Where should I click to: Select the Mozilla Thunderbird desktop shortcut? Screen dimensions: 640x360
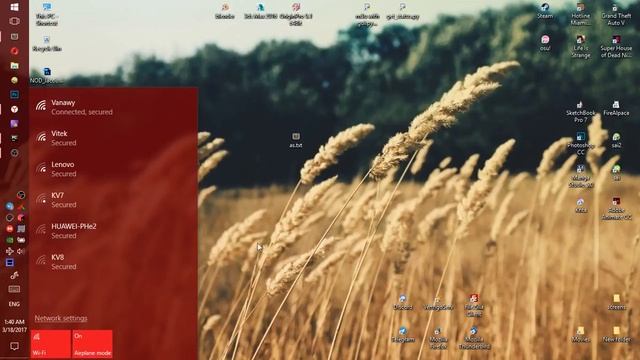click(474, 338)
